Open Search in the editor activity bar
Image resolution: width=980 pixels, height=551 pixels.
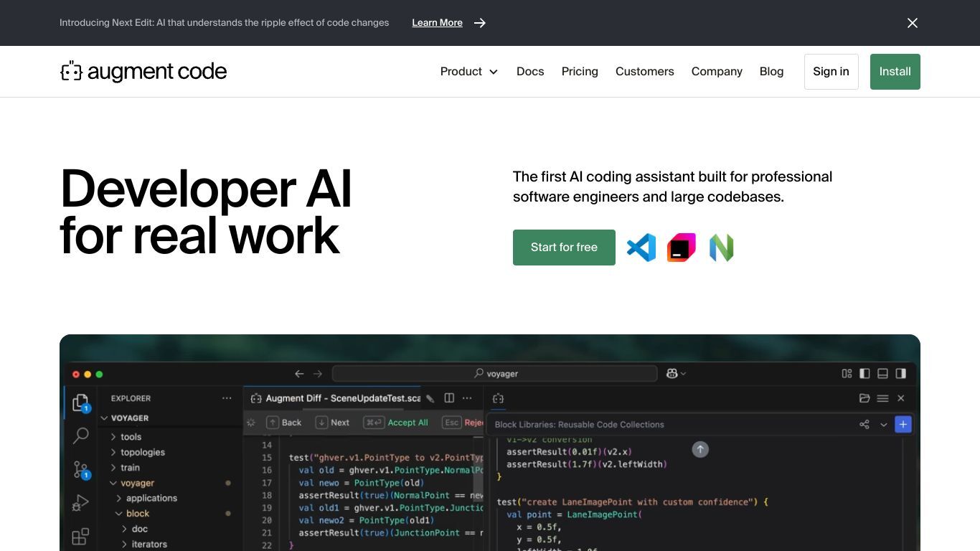(81, 435)
